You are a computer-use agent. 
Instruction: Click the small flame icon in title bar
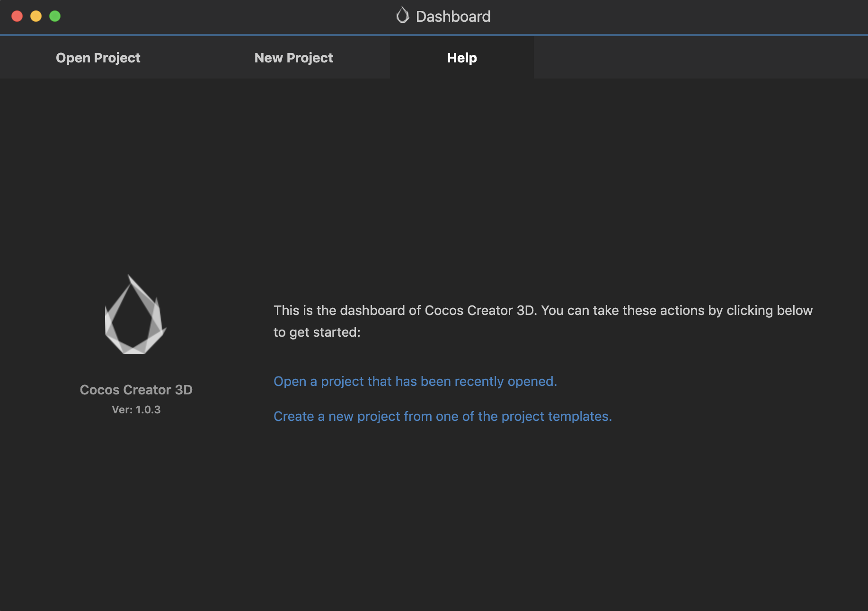tap(402, 16)
